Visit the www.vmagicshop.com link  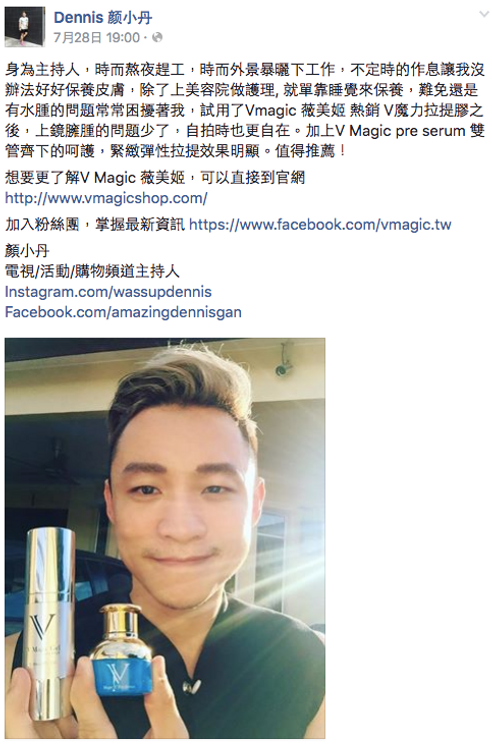pyautogui.click(x=106, y=198)
